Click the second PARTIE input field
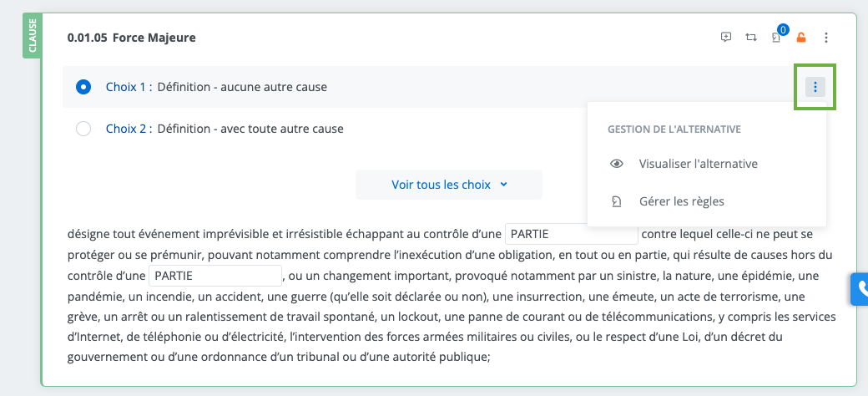Screen dimensions: 868x396 click(215, 276)
